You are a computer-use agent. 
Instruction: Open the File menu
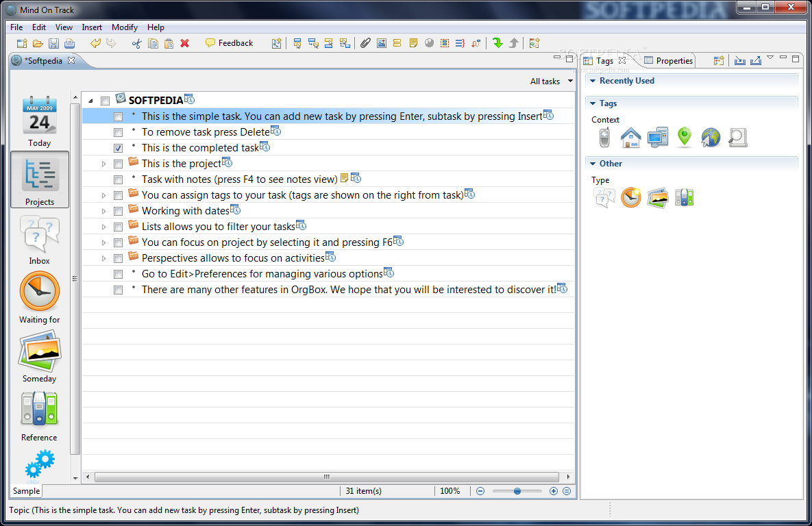coord(16,27)
